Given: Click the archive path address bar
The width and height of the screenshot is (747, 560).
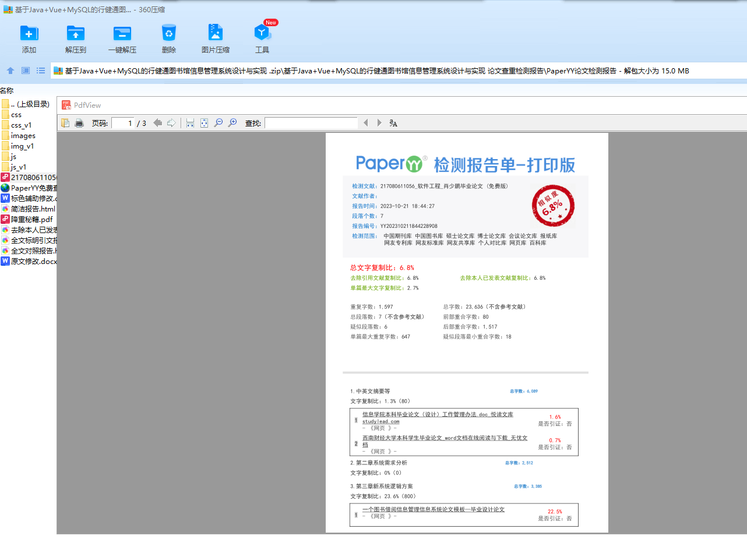Looking at the screenshot, I should (x=399, y=71).
